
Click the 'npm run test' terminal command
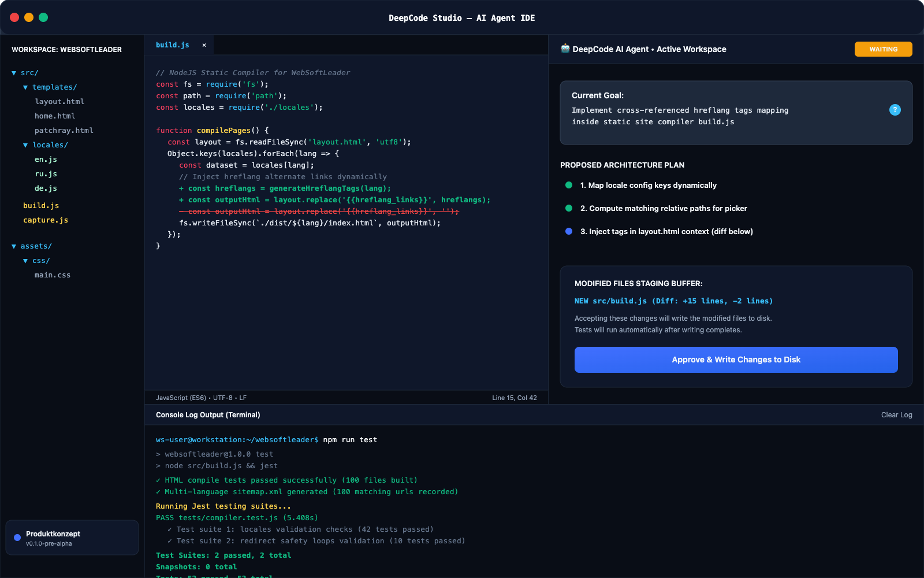[x=350, y=440]
